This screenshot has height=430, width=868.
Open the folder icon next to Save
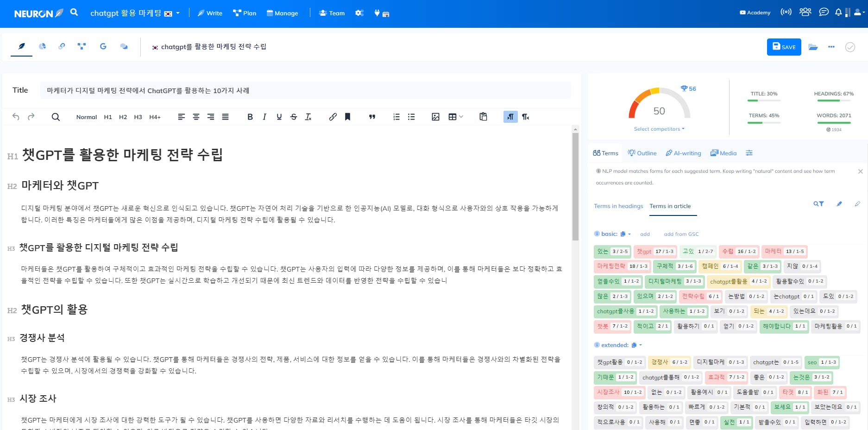(x=813, y=47)
